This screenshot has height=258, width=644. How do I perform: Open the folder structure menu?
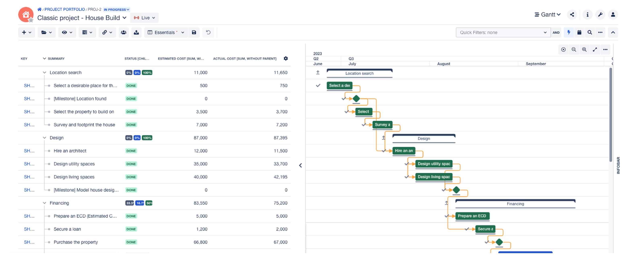pyautogui.click(x=46, y=32)
